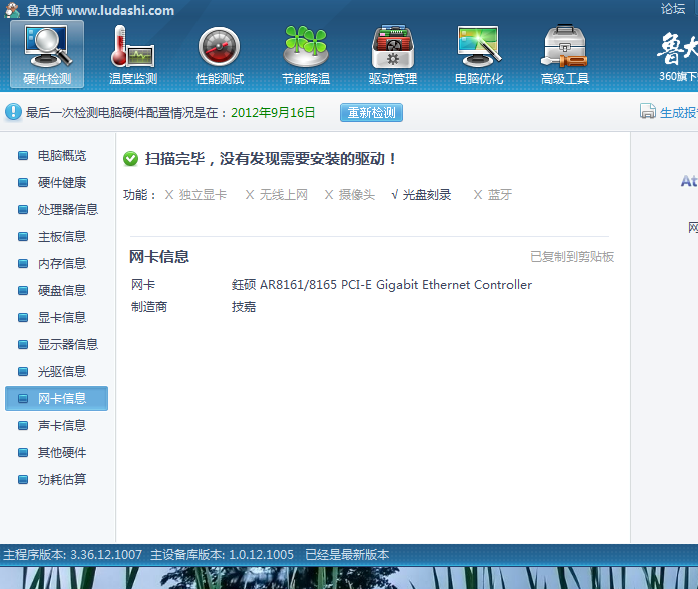Click the 蓝牙 feature label
Image resolution: width=698 pixels, height=589 pixels.
coord(499,195)
